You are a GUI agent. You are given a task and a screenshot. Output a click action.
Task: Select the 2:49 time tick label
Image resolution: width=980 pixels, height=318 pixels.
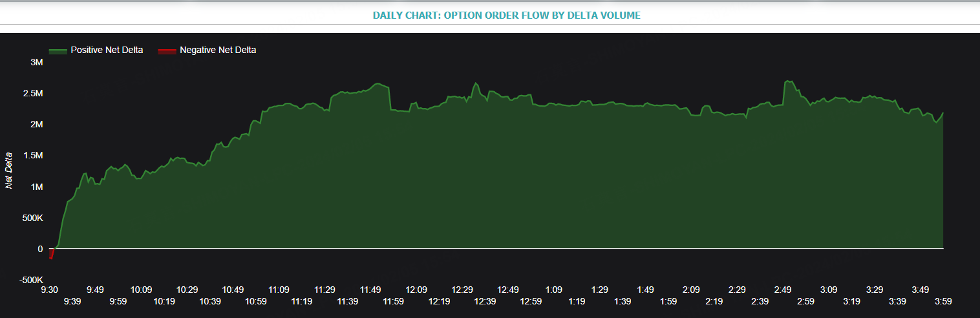pyautogui.click(x=782, y=290)
